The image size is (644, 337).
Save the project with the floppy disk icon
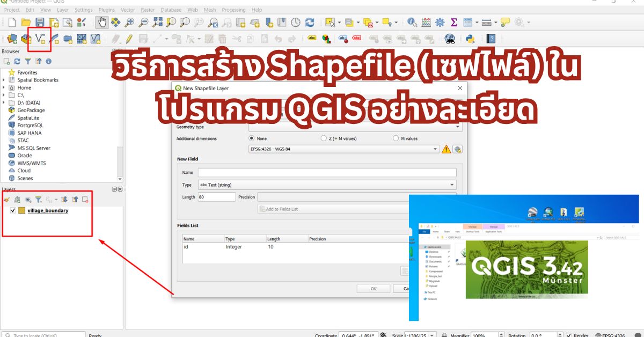click(x=40, y=23)
